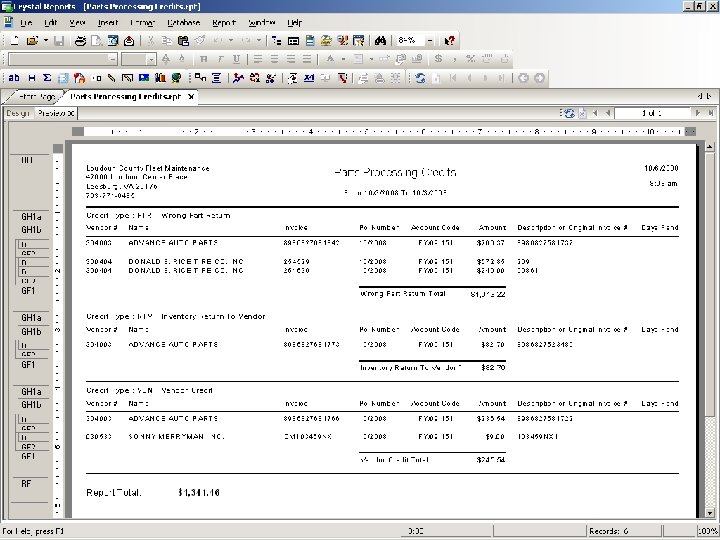Click the 'Parts Processing Credits' report title
The width and height of the screenshot is (720, 540).
[395, 173]
